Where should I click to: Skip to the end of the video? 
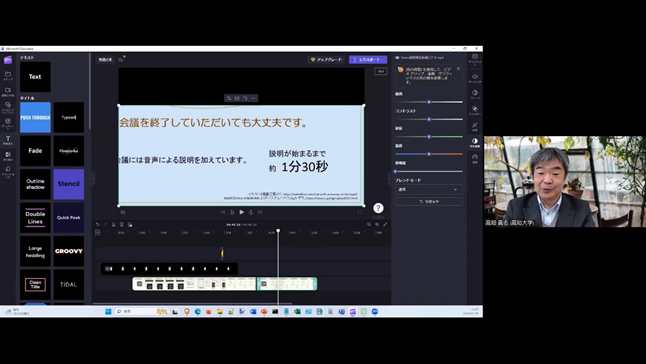260,212
